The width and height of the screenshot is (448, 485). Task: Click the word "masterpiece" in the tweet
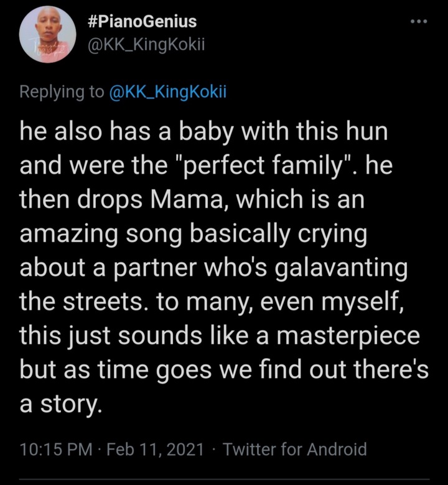pyautogui.click(x=348, y=336)
